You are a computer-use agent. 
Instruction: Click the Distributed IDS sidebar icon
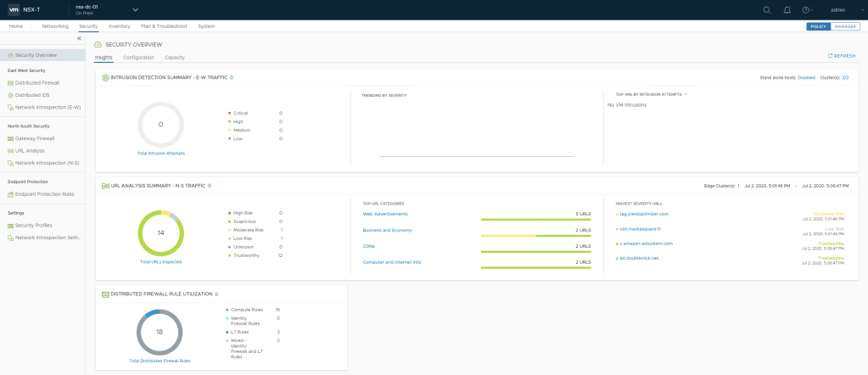pos(10,95)
